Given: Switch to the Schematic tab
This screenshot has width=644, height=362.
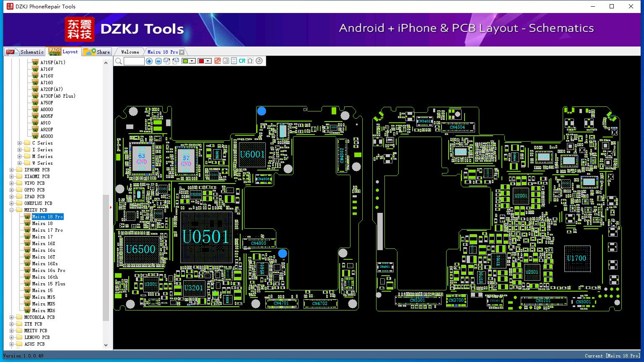Looking at the screenshot, I should tap(25, 52).
